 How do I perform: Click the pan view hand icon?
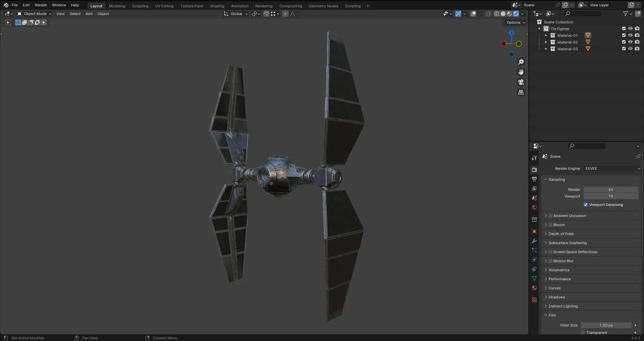tap(521, 72)
